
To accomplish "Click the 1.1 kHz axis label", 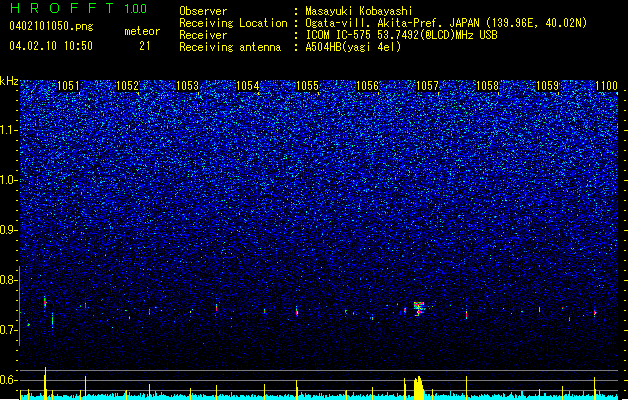I will 8,130.
